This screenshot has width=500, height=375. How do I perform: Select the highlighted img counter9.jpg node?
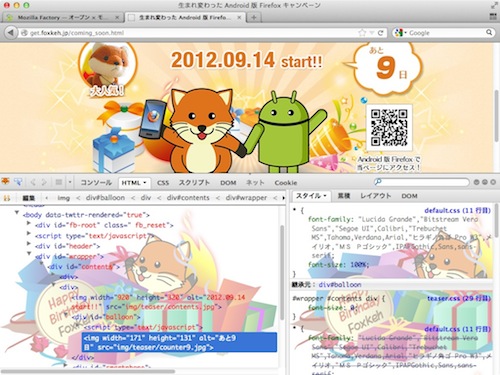tap(179, 342)
